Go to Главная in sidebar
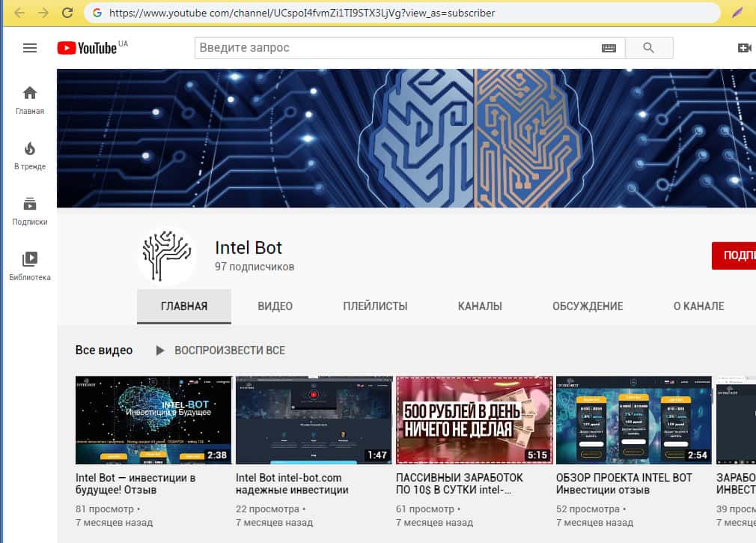 point(30,100)
